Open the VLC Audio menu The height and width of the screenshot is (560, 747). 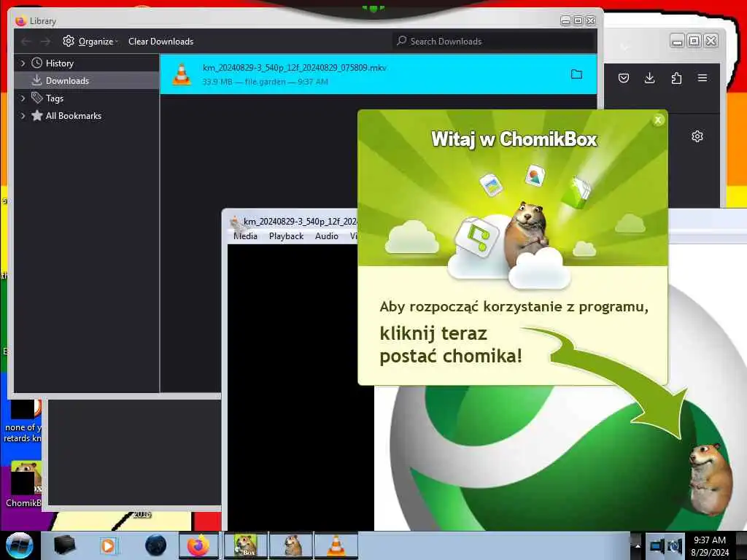tap(326, 236)
